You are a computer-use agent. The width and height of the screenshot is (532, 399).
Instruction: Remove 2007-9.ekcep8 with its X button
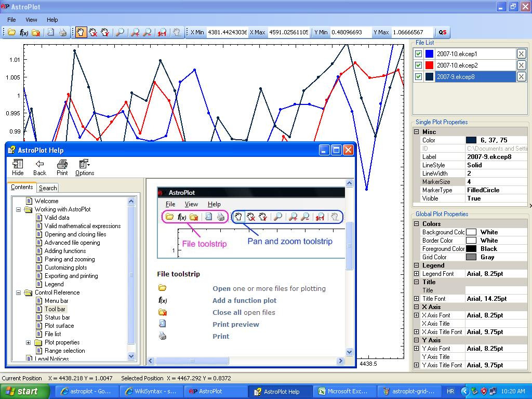pyautogui.click(x=521, y=77)
